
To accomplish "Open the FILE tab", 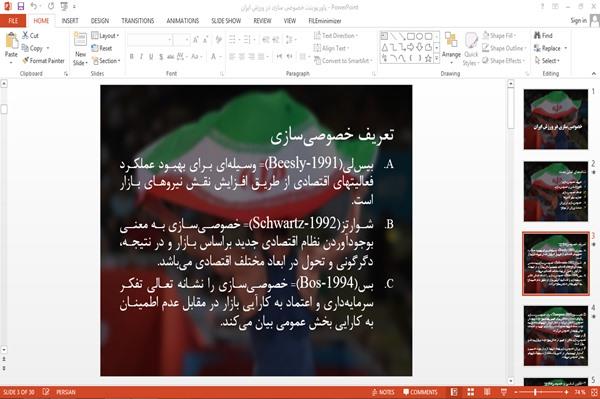I will click(13, 21).
